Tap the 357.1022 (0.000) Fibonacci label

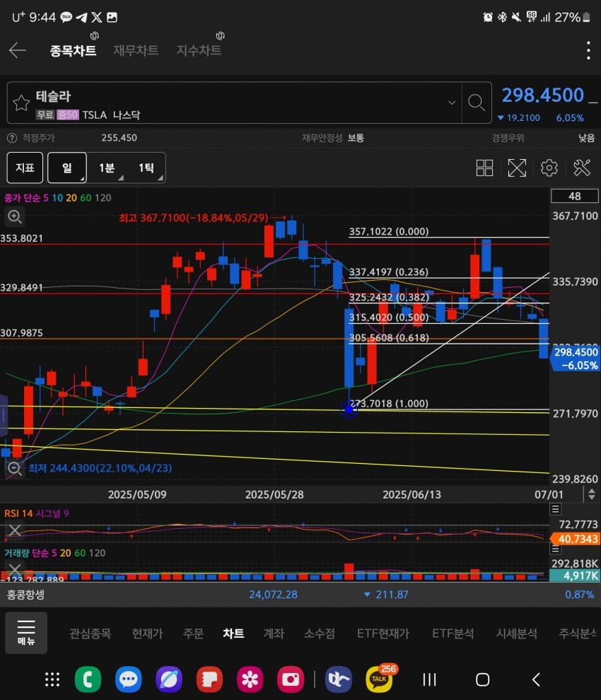point(388,231)
